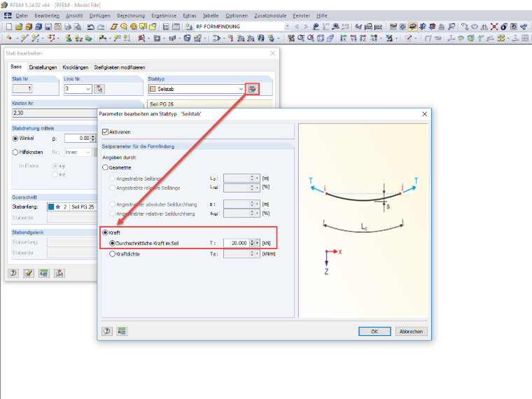Open the Bearbeiten menu

point(47,15)
